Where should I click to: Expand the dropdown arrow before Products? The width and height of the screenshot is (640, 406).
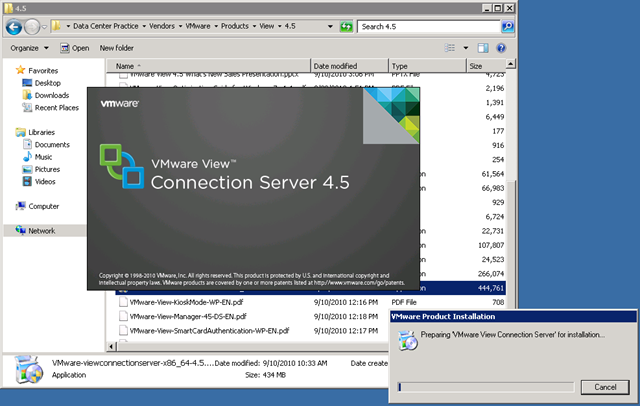tap(216, 27)
